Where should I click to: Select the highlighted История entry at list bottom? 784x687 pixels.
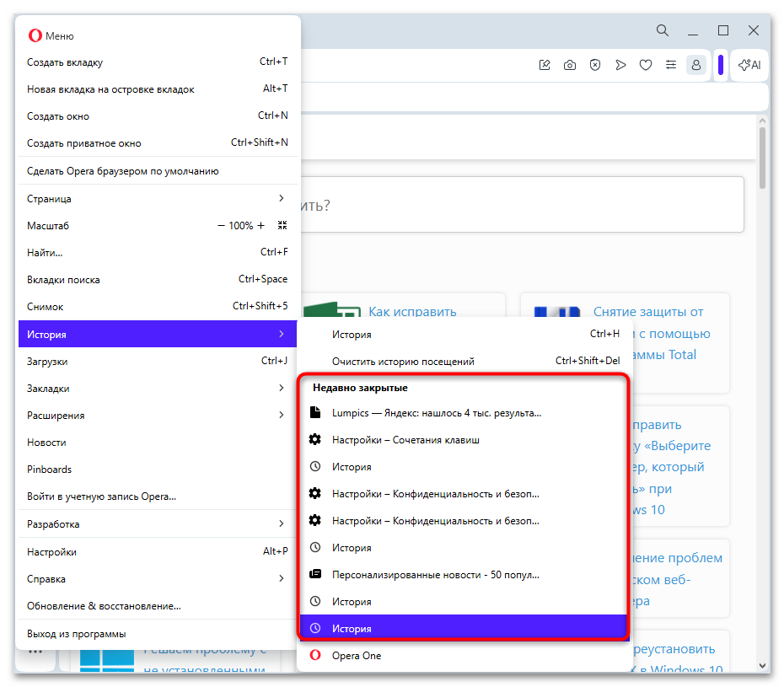(x=464, y=628)
